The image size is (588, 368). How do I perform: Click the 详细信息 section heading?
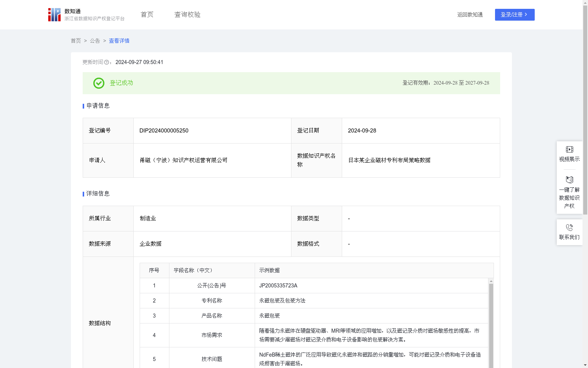[x=98, y=194]
